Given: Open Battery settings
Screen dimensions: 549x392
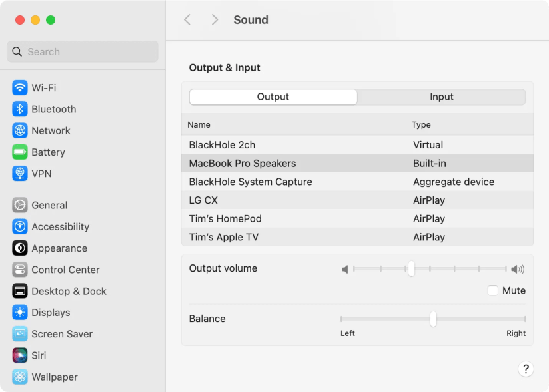Looking at the screenshot, I should click(48, 152).
